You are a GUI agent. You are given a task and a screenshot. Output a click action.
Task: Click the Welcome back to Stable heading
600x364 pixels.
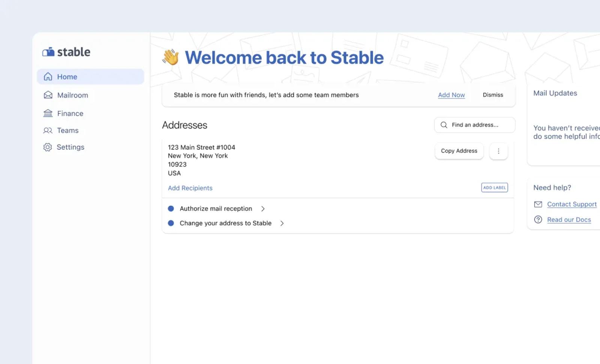tap(284, 57)
